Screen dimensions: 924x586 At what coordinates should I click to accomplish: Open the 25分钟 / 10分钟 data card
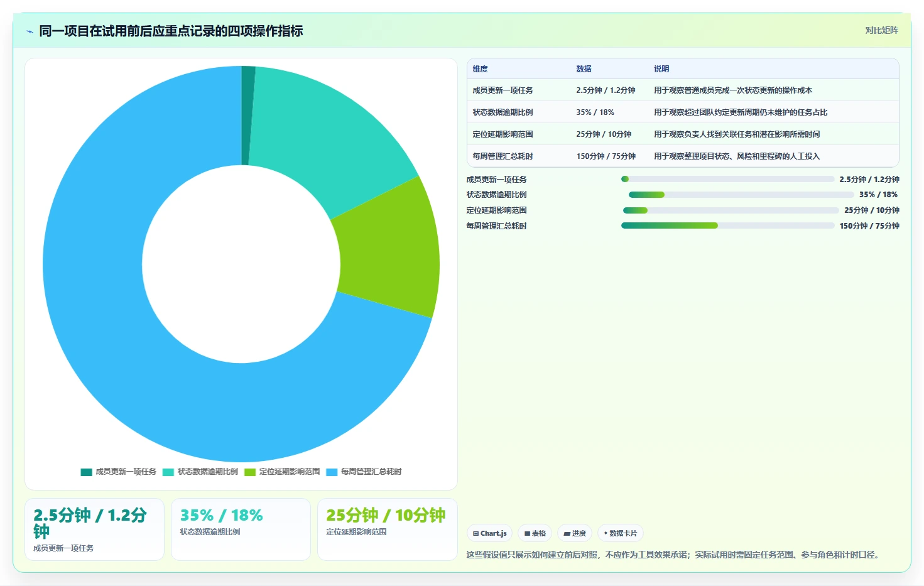pos(388,529)
